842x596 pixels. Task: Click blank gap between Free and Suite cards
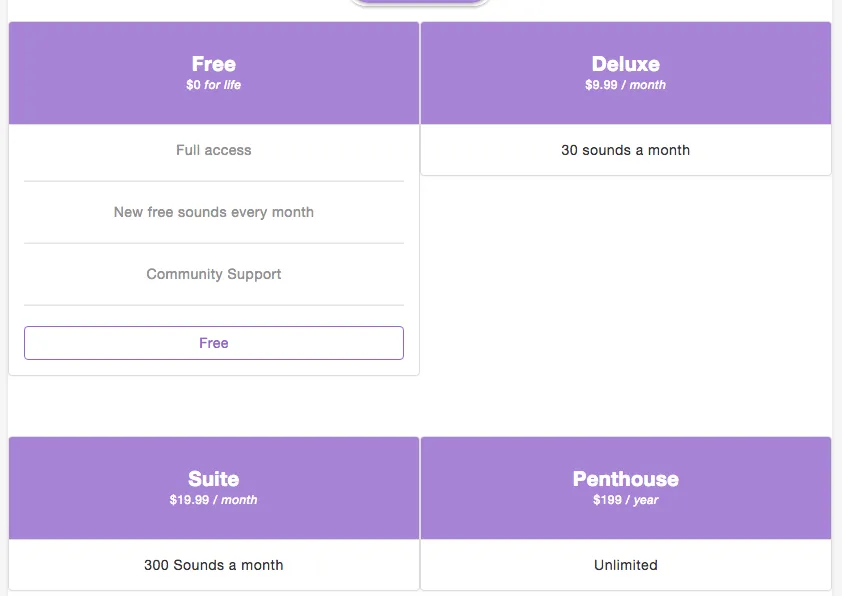coord(214,406)
